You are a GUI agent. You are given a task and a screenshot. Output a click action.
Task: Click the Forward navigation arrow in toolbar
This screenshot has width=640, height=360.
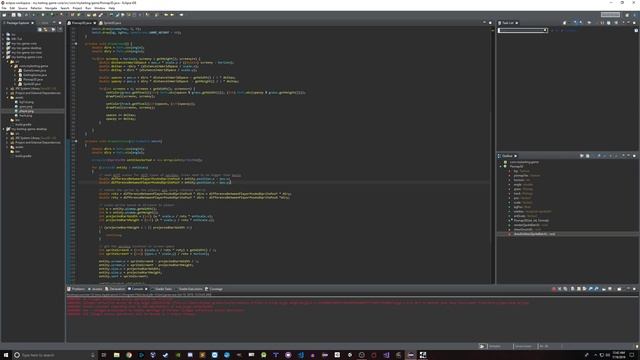[x=172, y=15]
